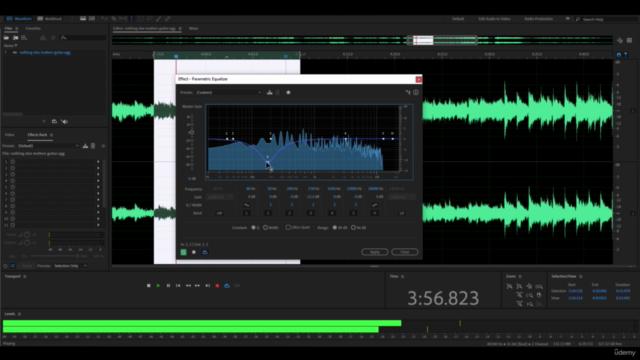Toggle power for Effects Rack slot 3
The height and width of the screenshot is (360, 640).
pos(13,174)
